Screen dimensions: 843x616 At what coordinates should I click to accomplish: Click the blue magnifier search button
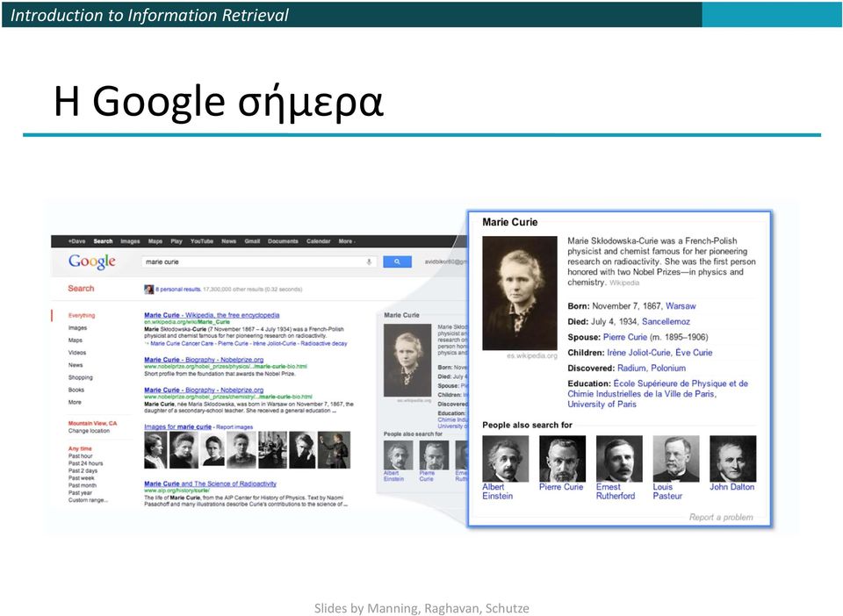pos(397,261)
